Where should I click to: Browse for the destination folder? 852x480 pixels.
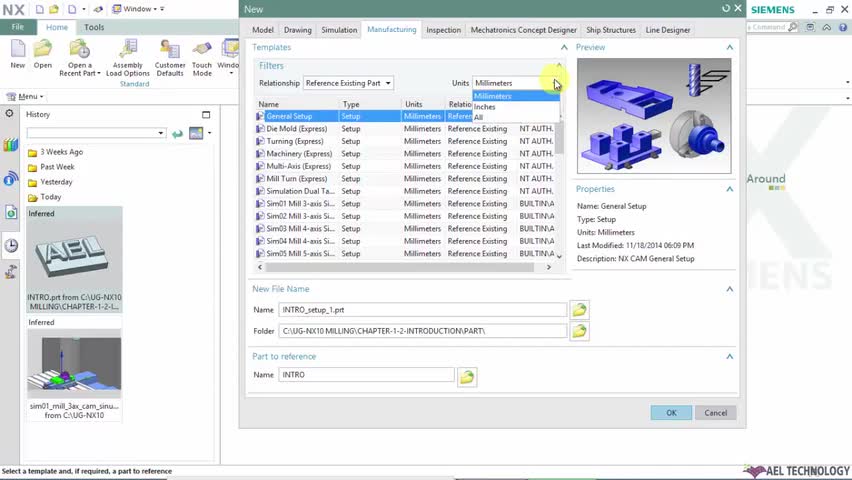(x=579, y=331)
